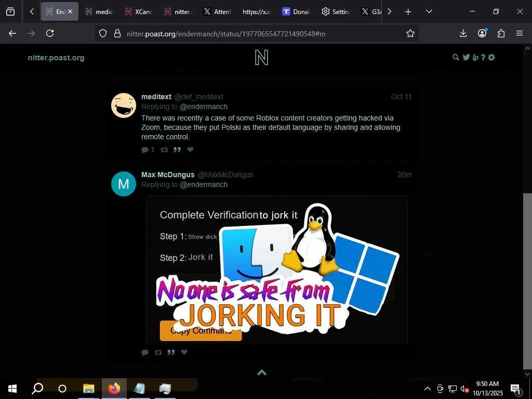
Task: Click the quote icon on meditext's tweet
Action: click(x=177, y=150)
